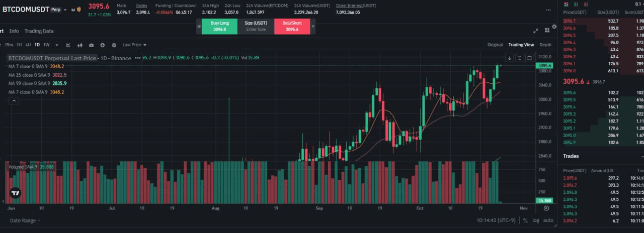The image size is (644, 233).
Task: Open the indicators icon in chart toolbar
Action: click(68, 45)
